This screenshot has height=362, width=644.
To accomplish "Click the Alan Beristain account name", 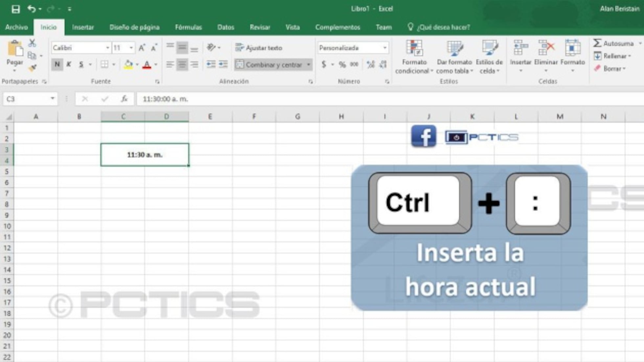I will pyautogui.click(x=619, y=9).
